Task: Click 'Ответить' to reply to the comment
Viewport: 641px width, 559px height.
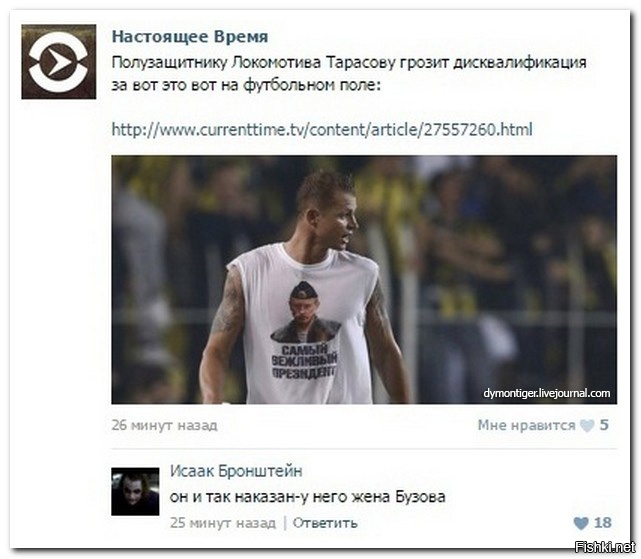Action: (x=325, y=523)
